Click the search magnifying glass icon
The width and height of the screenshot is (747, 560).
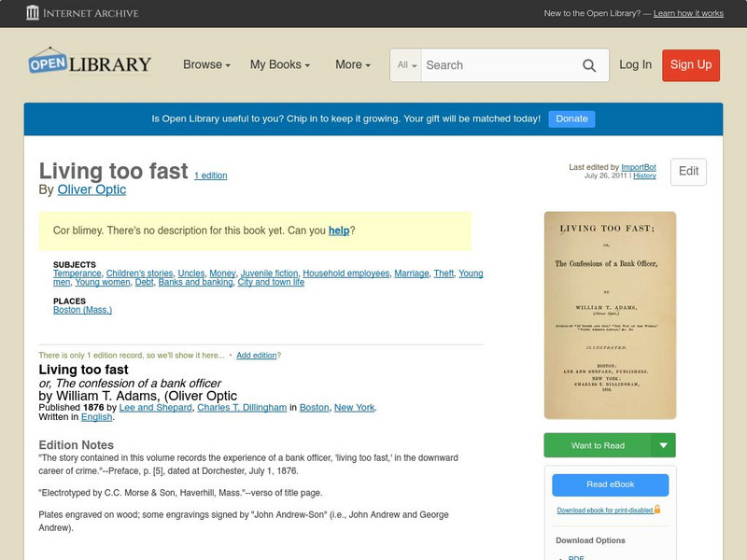(589, 65)
